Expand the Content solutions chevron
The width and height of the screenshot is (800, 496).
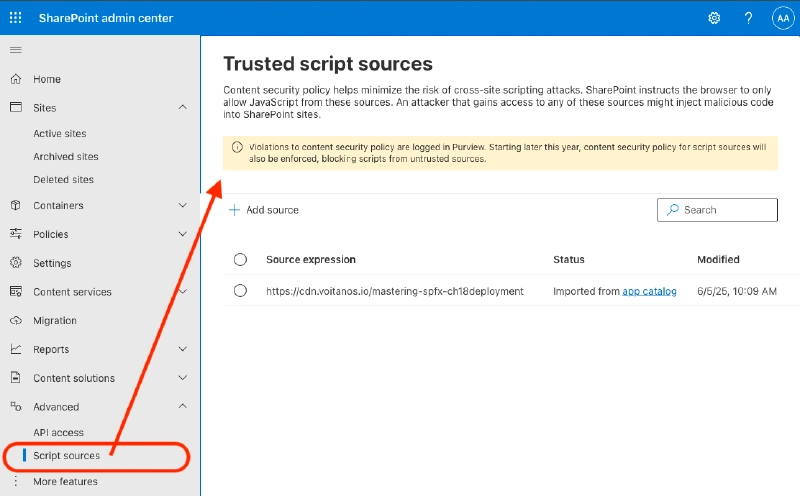(x=183, y=378)
